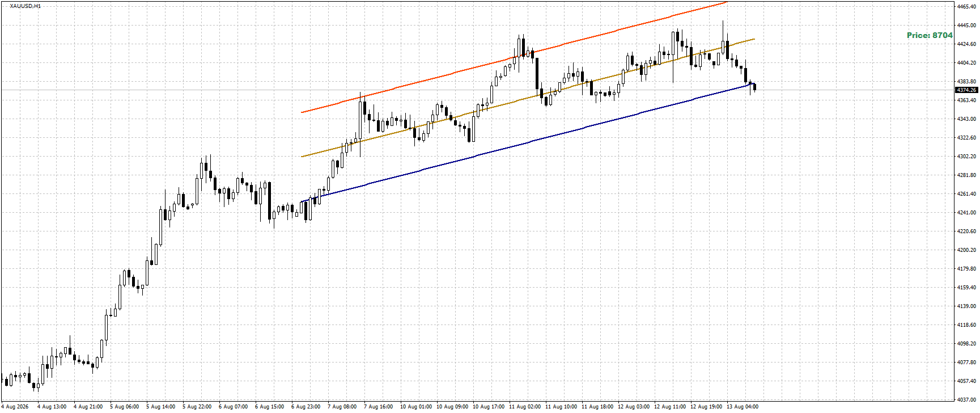Click the "4 Aug 13:00" time label
This screenshot has height=413, width=980.
(52, 407)
